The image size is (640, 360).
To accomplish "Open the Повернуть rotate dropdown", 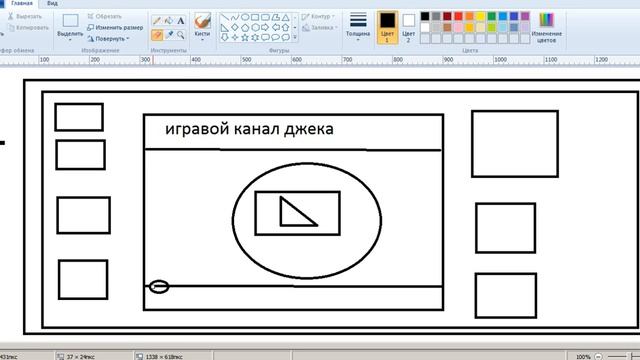I will click(x=108, y=39).
